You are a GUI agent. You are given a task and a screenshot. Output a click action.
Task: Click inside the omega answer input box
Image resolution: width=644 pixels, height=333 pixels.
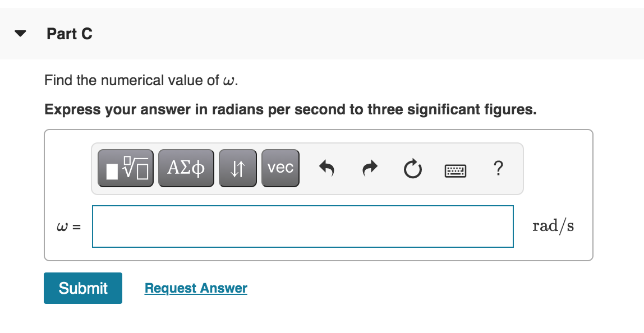(303, 226)
